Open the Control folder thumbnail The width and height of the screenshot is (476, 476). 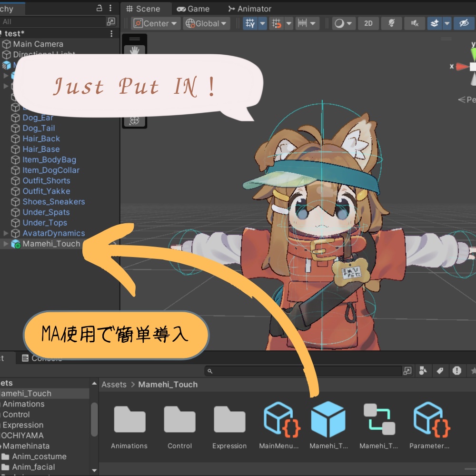[x=180, y=419]
